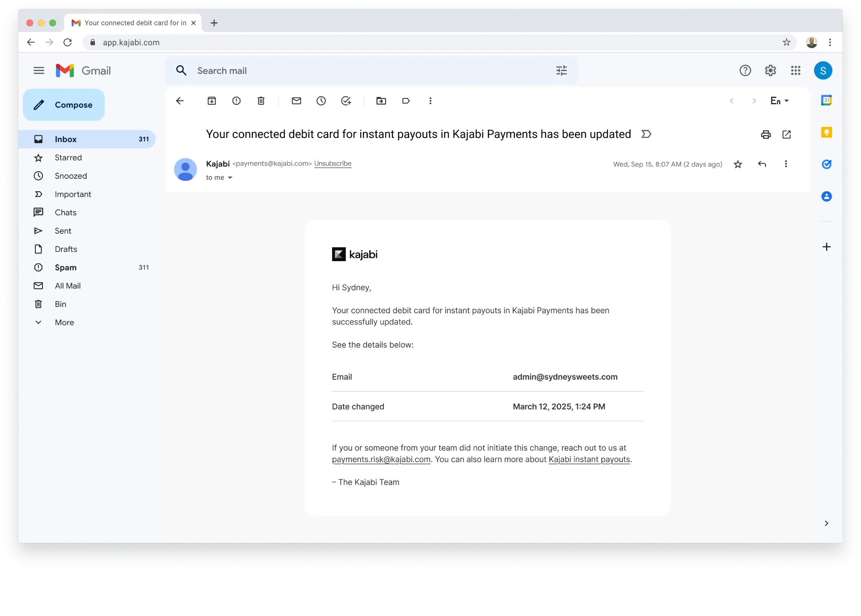Add this email to Tasks

(x=346, y=101)
